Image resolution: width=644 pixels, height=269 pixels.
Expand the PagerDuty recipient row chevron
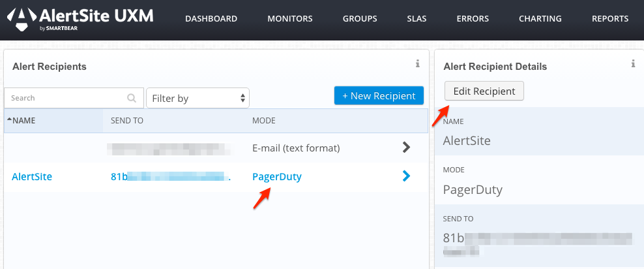pyautogui.click(x=406, y=176)
